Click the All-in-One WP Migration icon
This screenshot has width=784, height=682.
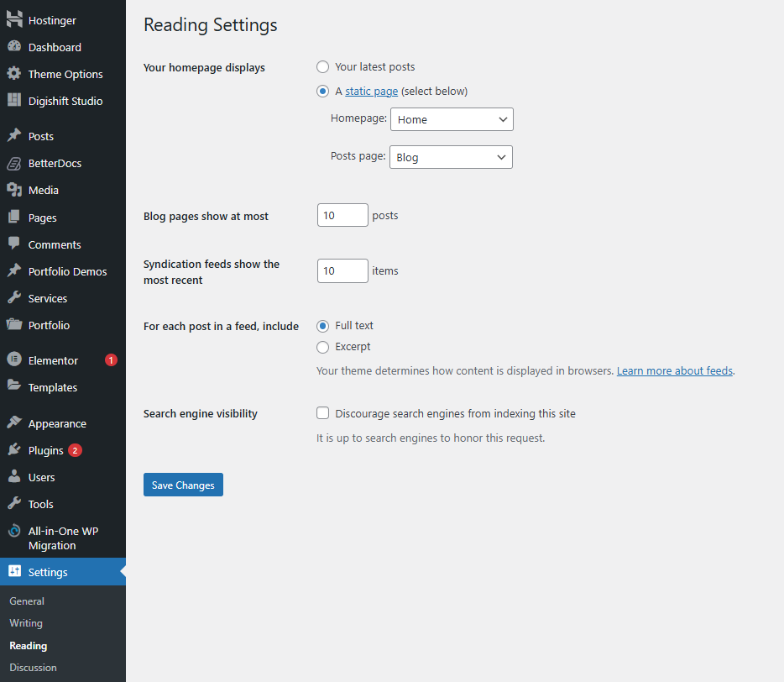(14, 532)
